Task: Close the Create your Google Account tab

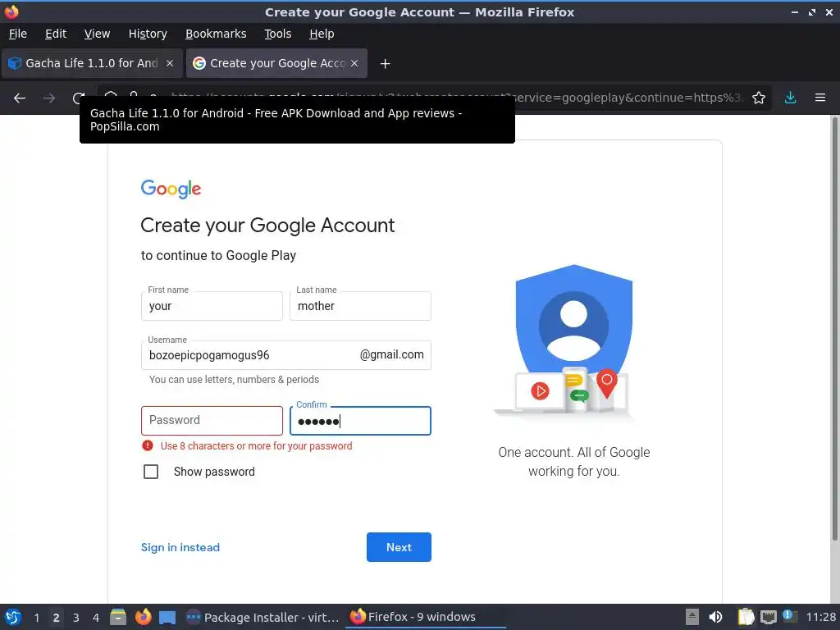Action: pos(354,63)
